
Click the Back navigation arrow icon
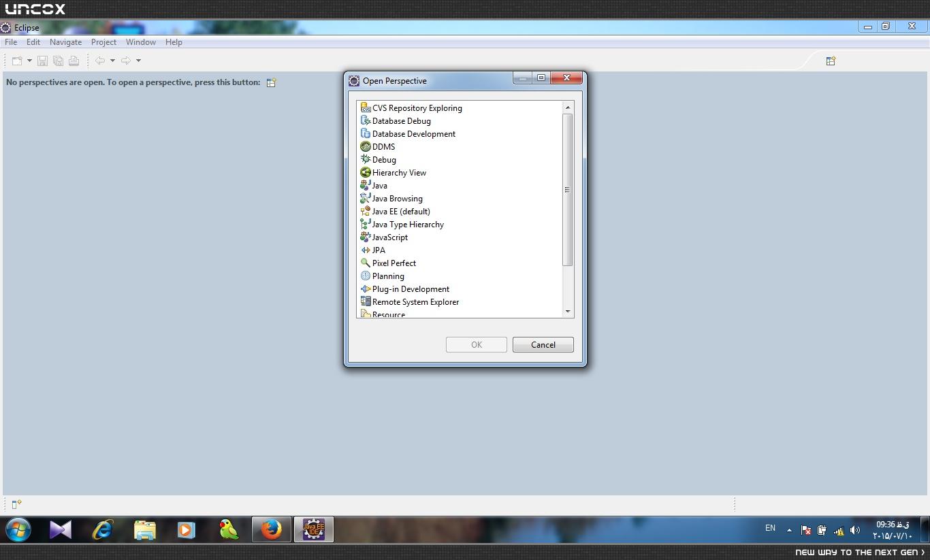[100, 61]
